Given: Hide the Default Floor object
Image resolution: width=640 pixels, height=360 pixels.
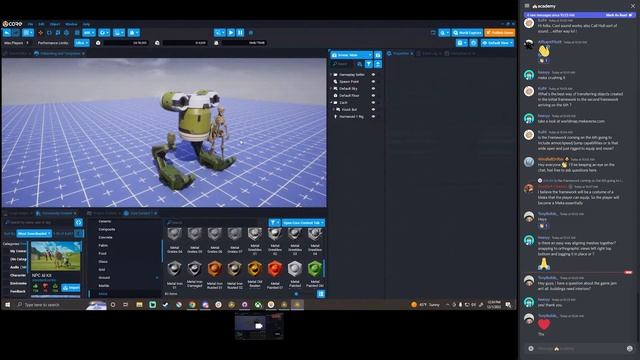Looking at the screenshot, I should click(x=373, y=96).
